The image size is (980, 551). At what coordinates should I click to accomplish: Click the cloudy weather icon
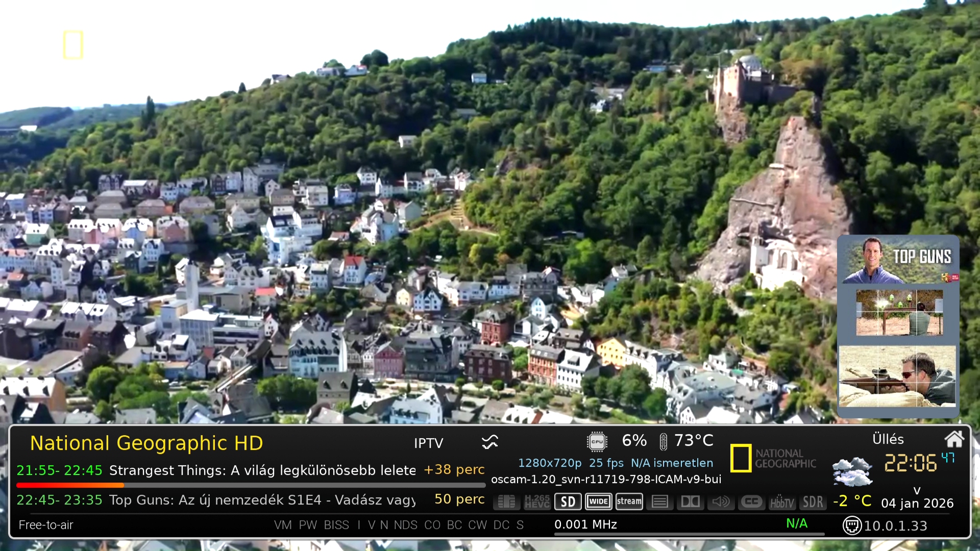point(852,471)
